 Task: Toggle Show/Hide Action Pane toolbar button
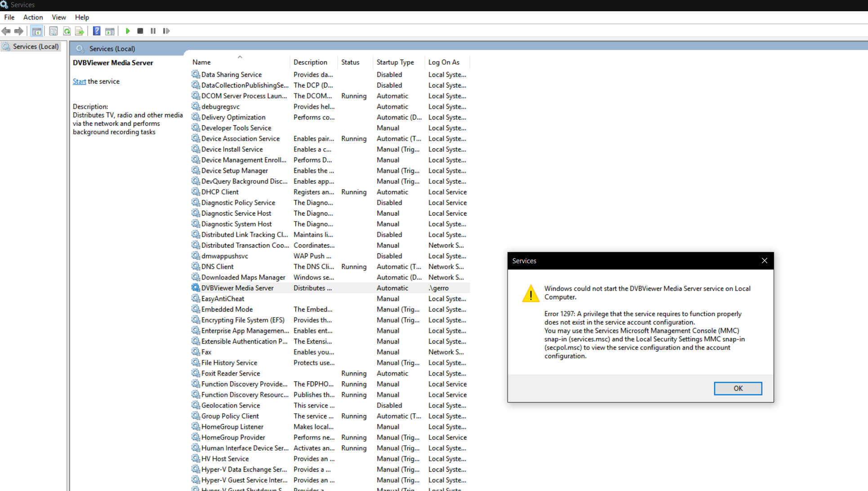pos(110,31)
